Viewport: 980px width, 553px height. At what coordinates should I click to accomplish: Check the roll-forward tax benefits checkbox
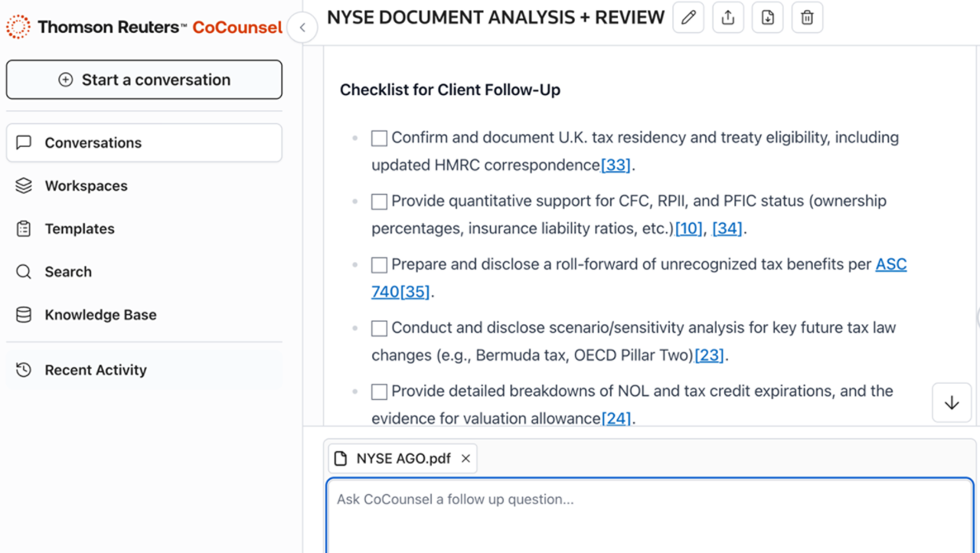[379, 265]
